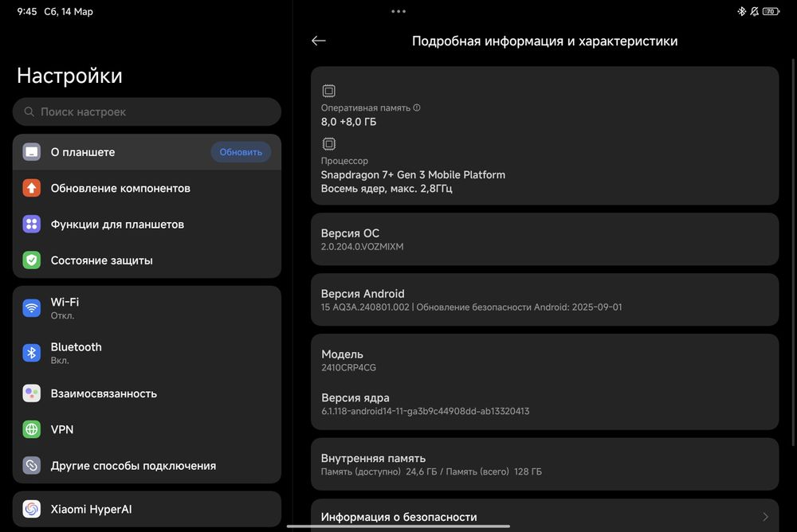This screenshot has height=532, width=797.
Task: Click Snapdragon 7+ Gen 3 Mobile Platform text
Action: point(413,174)
